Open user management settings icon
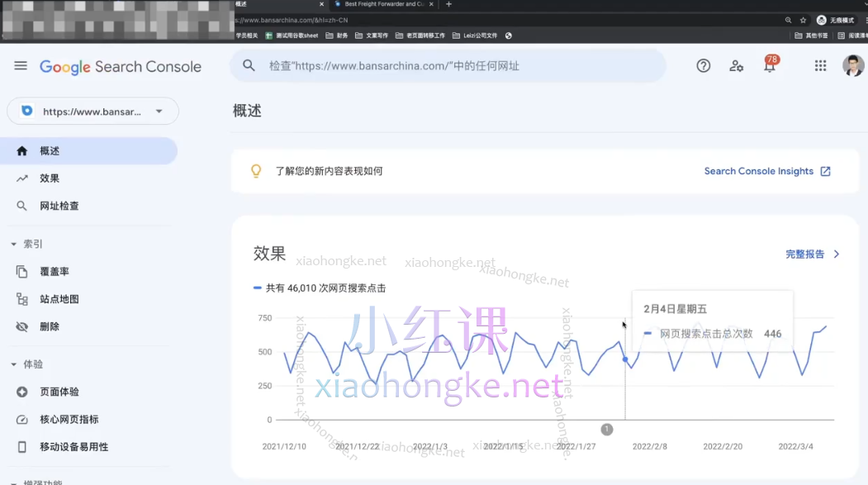The image size is (868, 485). [x=737, y=66]
